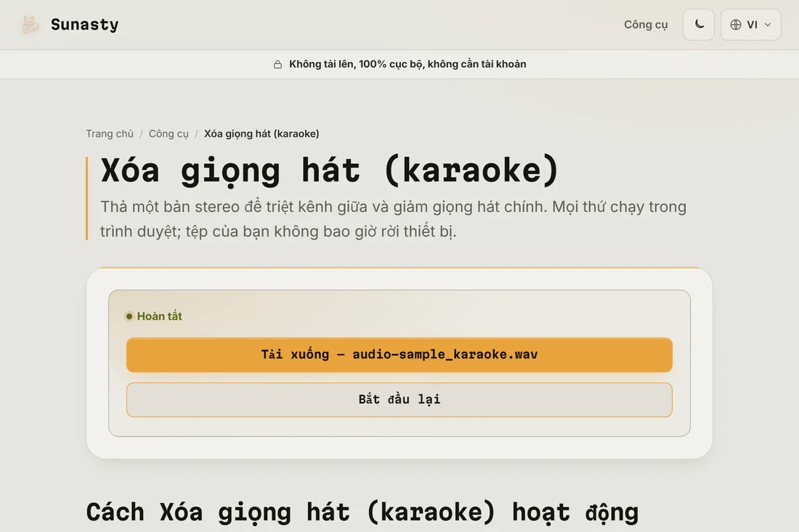Click the description paragraph Thả một bản stereo
Screen dimensions: 799x532
pyautogui.click(x=394, y=219)
